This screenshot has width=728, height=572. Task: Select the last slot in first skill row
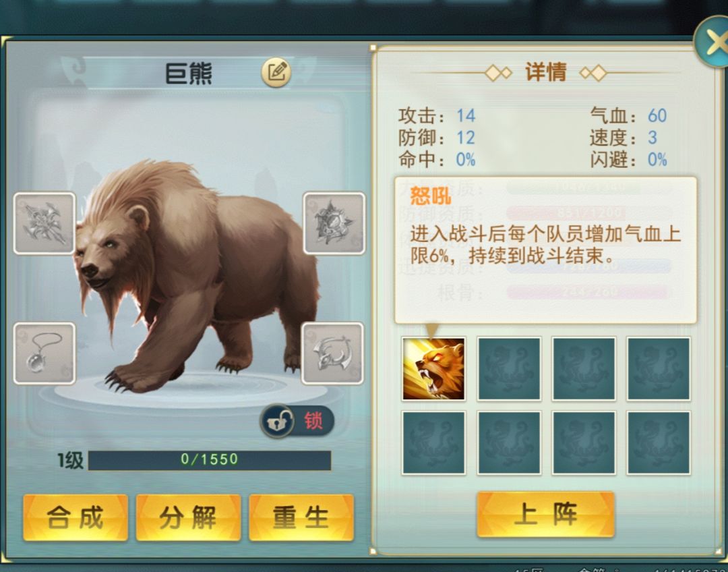coord(659,369)
